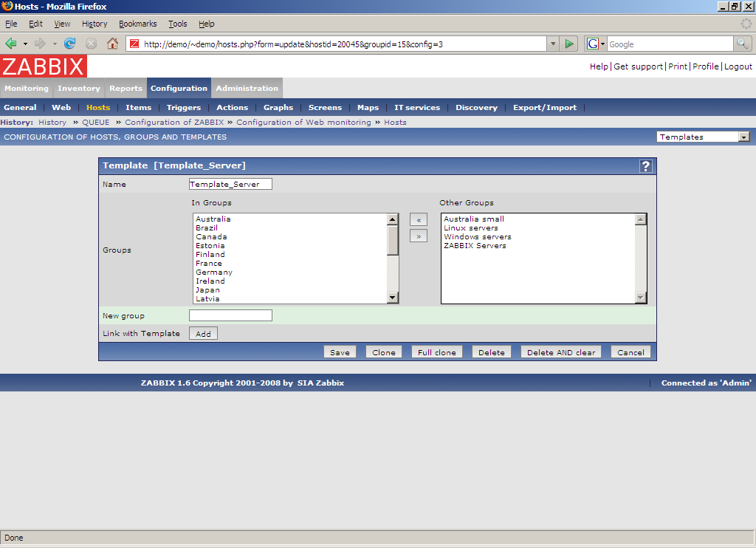Focus the New group input field
Image resolution: width=756 pixels, height=548 pixels.
pos(230,315)
